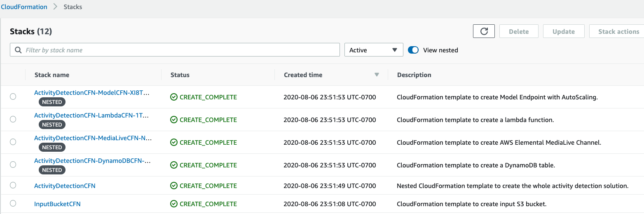Click the Update button
Screen dimensions: 644x214
[564, 31]
